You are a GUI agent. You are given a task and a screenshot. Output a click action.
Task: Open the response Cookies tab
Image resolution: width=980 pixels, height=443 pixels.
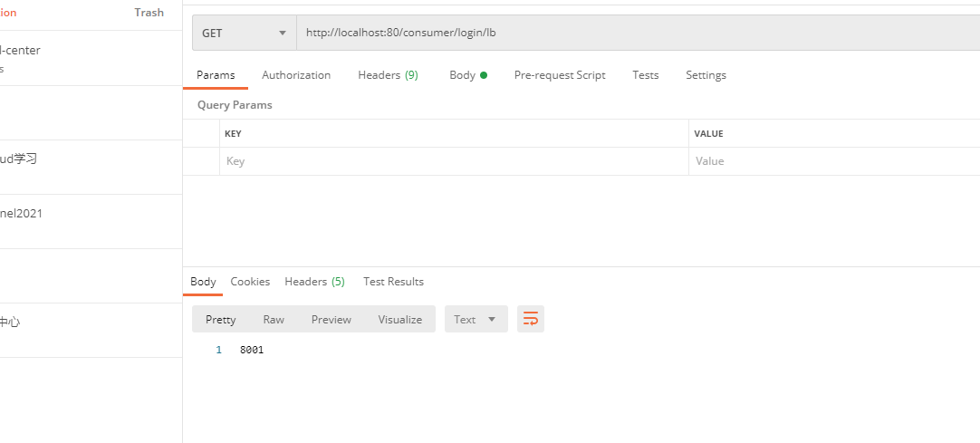point(250,282)
